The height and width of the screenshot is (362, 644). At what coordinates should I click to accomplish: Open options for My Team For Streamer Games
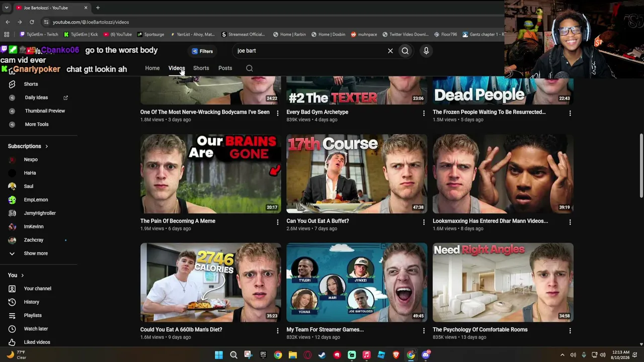(x=424, y=330)
